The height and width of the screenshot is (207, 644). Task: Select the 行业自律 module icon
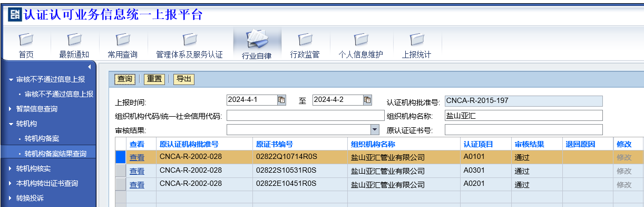257,40
